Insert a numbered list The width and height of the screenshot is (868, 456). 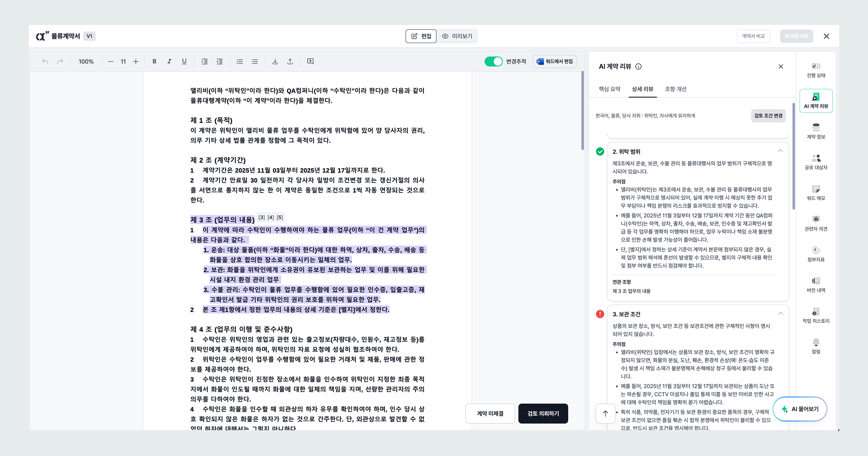(240, 61)
